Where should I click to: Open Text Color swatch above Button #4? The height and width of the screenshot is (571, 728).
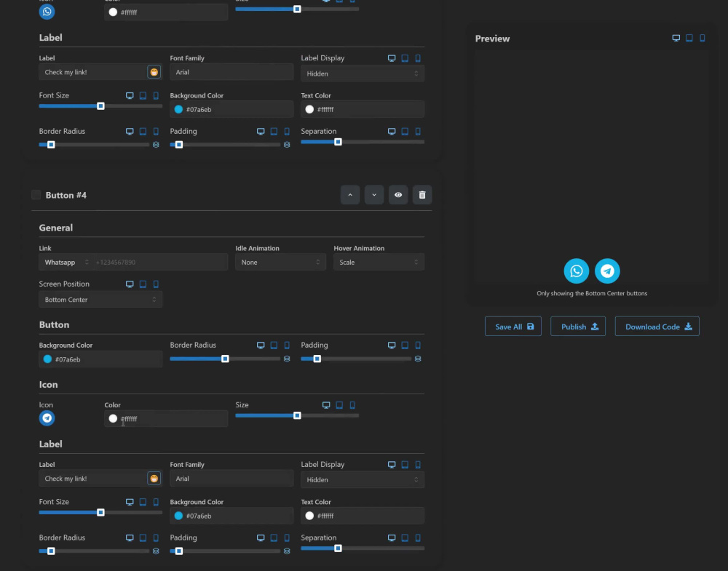coord(309,109)
